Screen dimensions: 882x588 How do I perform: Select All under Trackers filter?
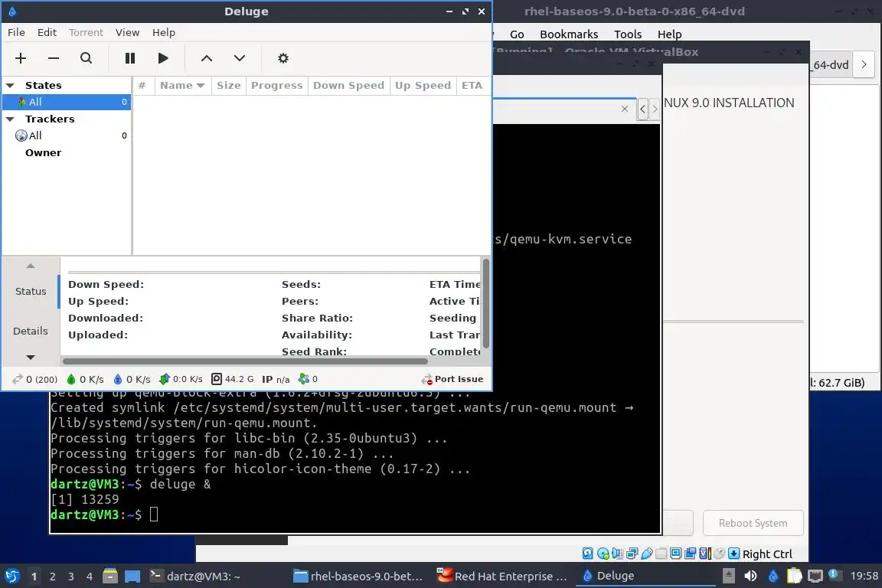pyautogui.click(x=67, y=136)
